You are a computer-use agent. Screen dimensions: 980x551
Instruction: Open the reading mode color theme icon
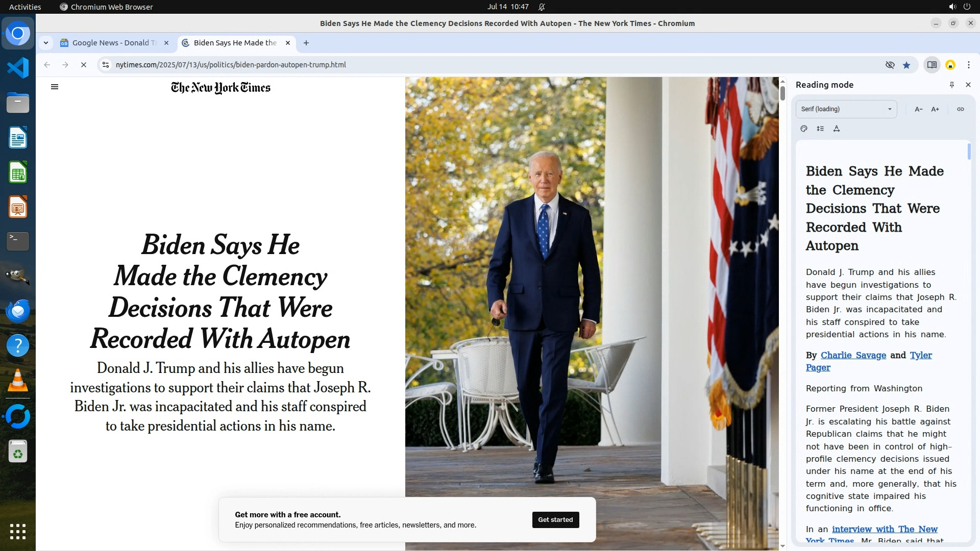804,129
